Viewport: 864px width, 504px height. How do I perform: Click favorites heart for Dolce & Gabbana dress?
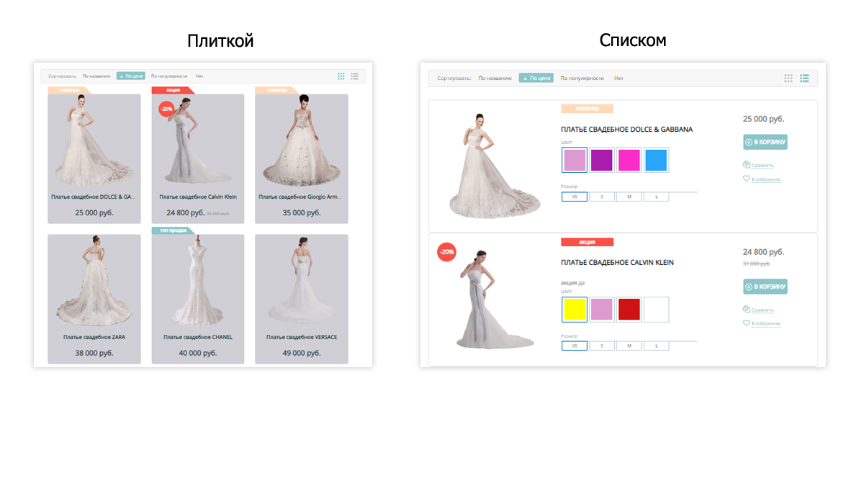coord(747,179)
